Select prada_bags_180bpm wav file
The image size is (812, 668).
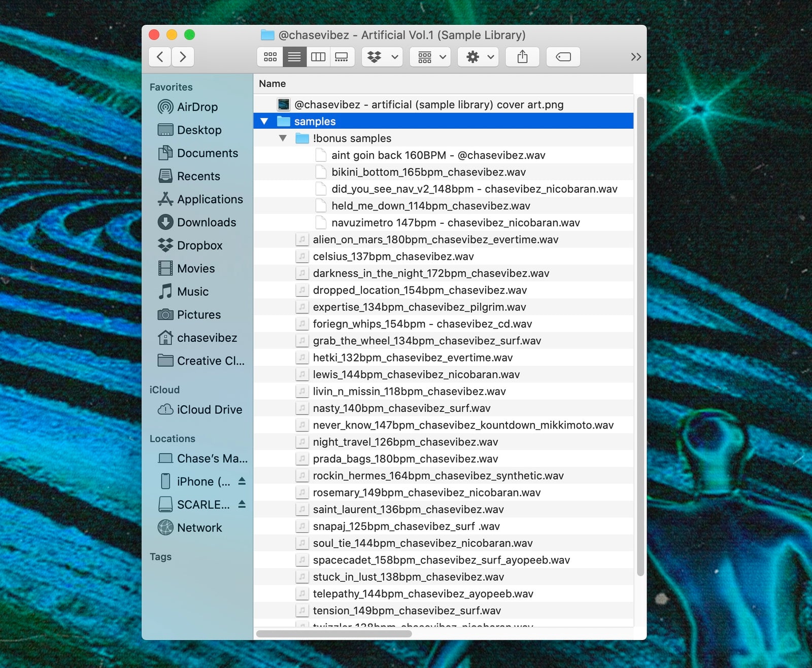pyautogui.click(x=443, y=459)
